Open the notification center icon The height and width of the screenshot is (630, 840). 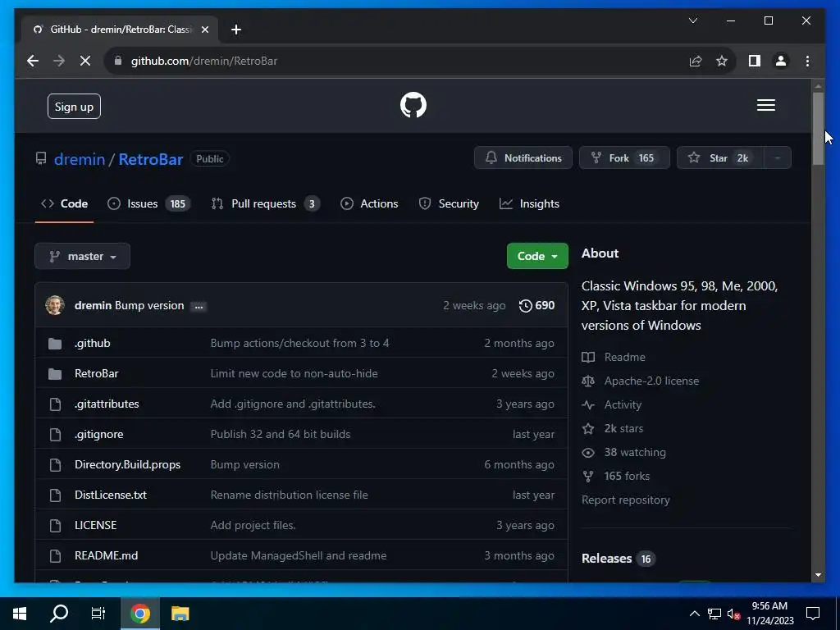(813, 614)
